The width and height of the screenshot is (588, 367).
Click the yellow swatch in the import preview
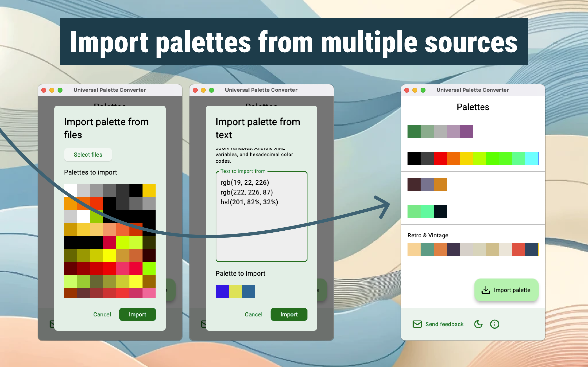(x=235, y=292)
